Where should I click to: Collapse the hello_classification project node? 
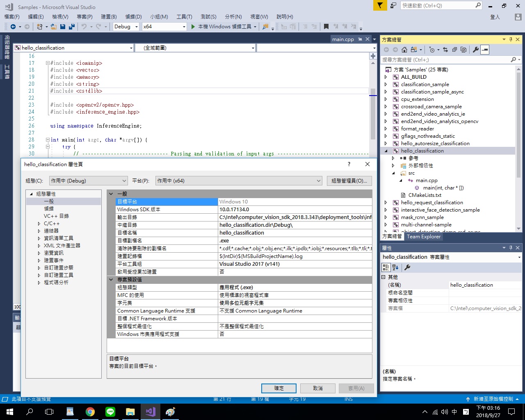click(386, 151)
